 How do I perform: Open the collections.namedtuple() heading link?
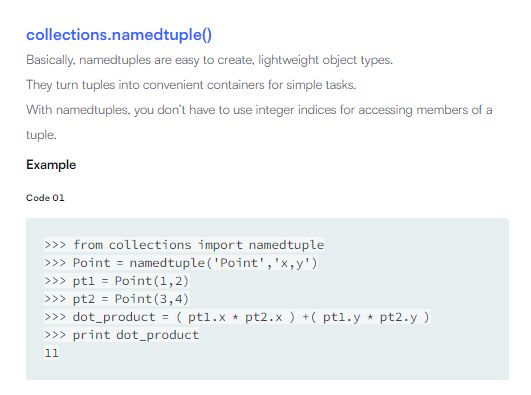point(119,35)
